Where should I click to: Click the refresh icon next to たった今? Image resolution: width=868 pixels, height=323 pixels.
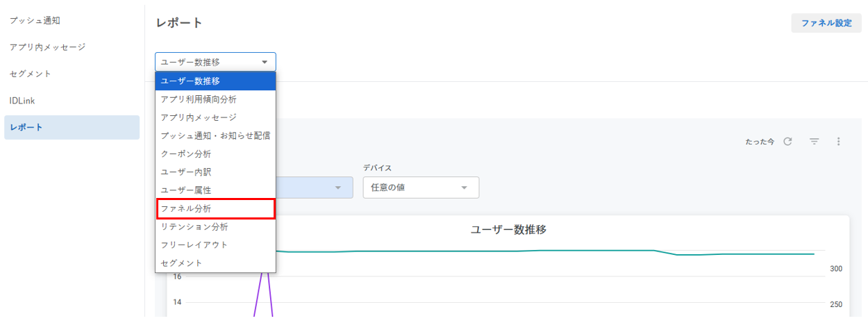click(787, 141)
